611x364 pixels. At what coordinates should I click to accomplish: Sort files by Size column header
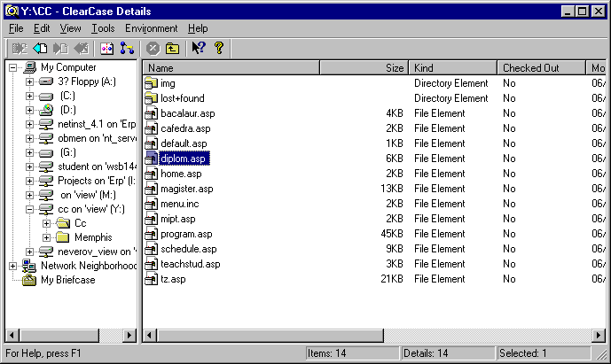(x=364, y=67)
